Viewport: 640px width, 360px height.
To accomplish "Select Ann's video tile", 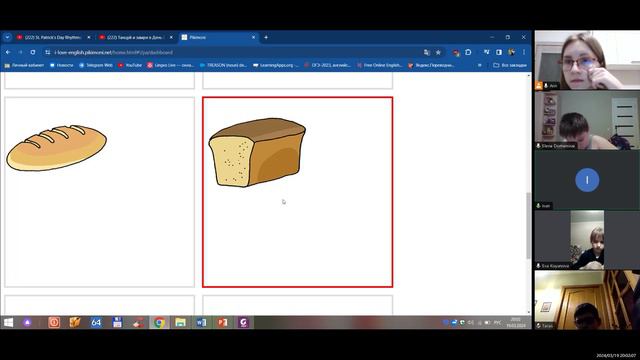I will (x=587, y=60).
